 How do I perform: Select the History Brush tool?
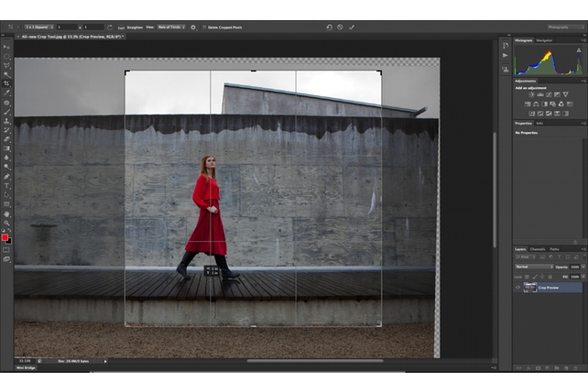point(6,130)
